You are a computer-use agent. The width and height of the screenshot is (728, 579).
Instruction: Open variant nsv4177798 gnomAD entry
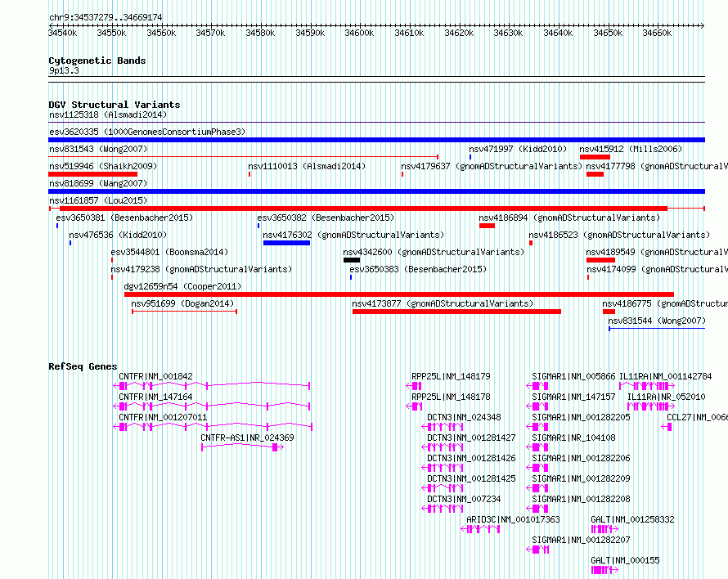[x=657, y=166]
